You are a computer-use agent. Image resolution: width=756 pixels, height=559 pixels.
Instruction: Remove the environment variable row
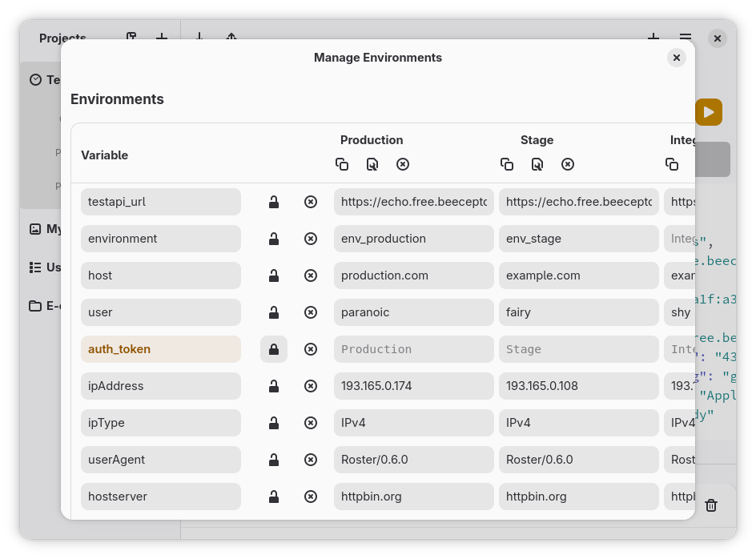[x=311, y=239]
